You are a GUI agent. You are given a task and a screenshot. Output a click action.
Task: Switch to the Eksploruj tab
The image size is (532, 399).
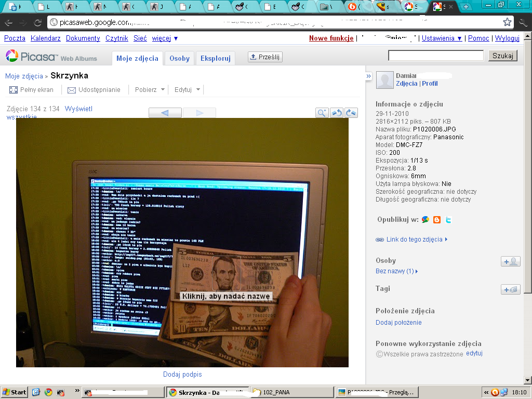coord(216,58)
